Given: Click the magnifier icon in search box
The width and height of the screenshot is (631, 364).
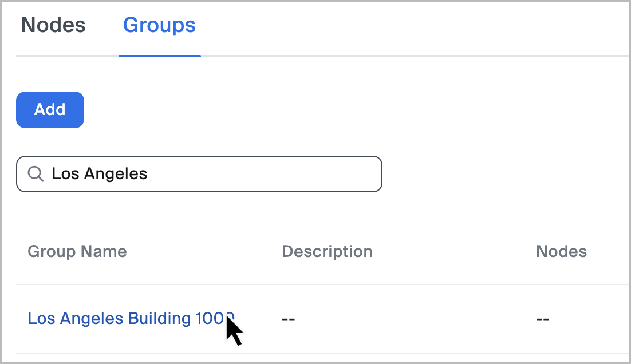Looking at the screenshot, I should pos(36,174).
